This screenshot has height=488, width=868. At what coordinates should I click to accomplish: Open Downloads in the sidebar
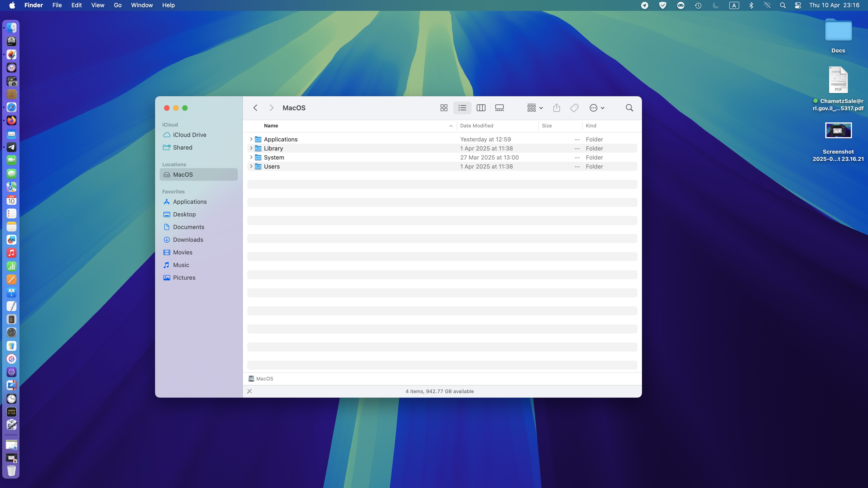pos(188,240)
